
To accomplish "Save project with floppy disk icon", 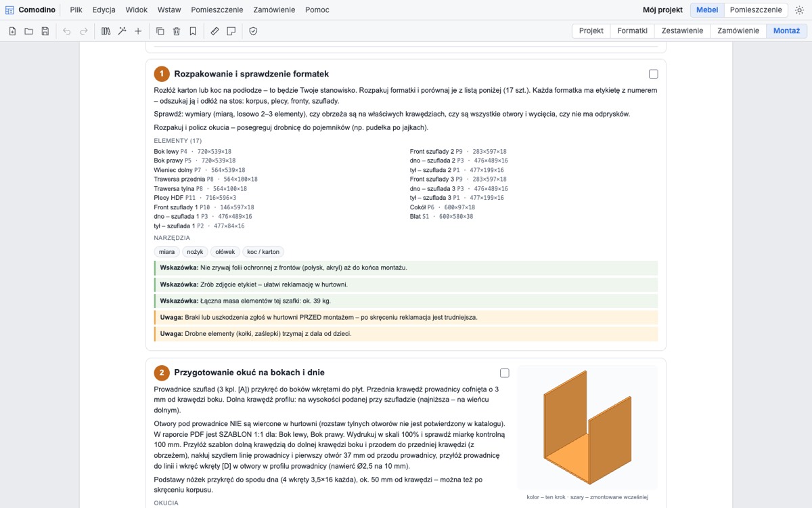I will tap(45, 31).
